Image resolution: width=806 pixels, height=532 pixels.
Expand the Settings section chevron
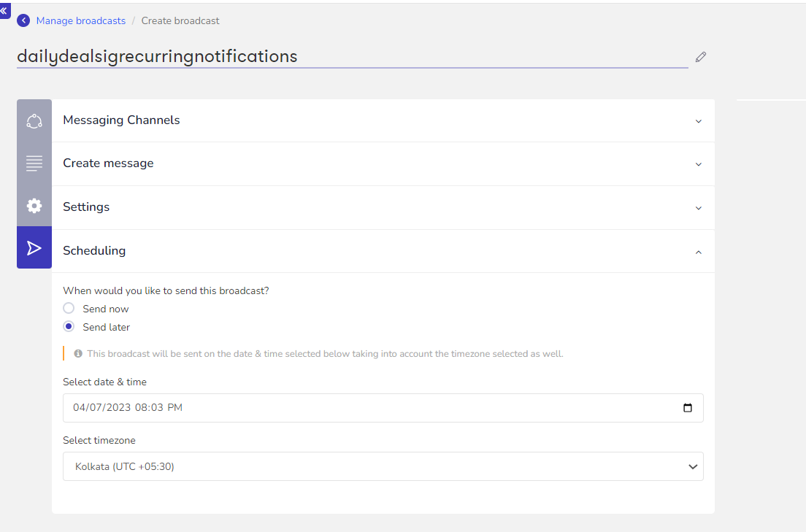click(699, 208)
